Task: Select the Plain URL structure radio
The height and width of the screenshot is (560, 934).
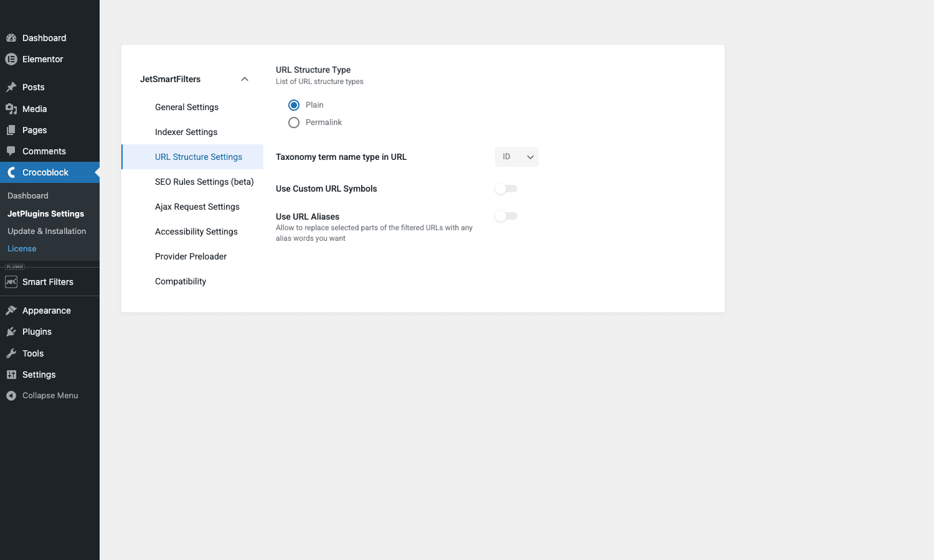Action: coord(294,105)
